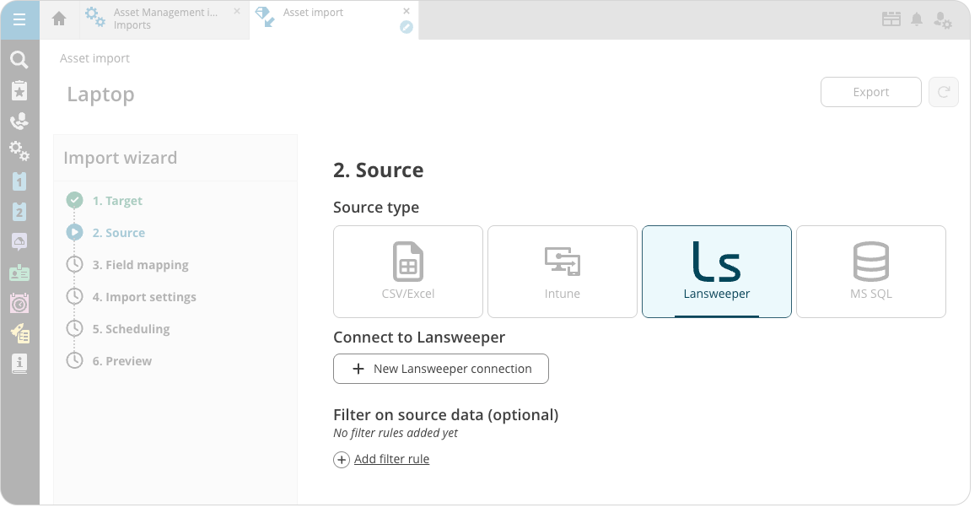Open the clipboard number 1 sidebar icon

19,181
